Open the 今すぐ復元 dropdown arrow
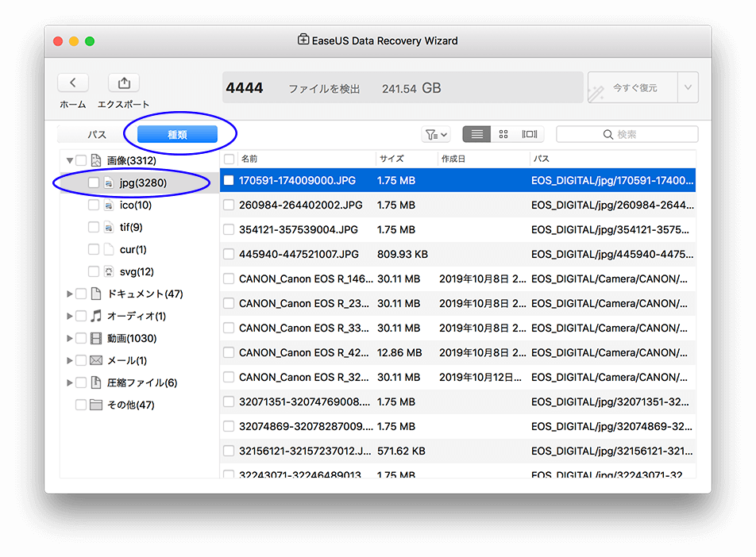Screen dimensions: 756x557 click(x=688, y=87)
